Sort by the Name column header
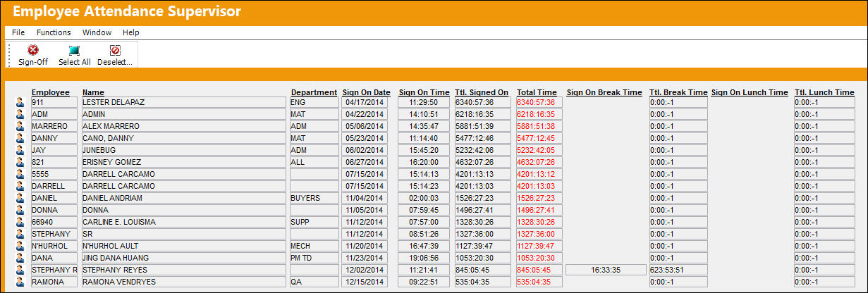This screenshot has height=293, width=868. click(x=93, y=92)
